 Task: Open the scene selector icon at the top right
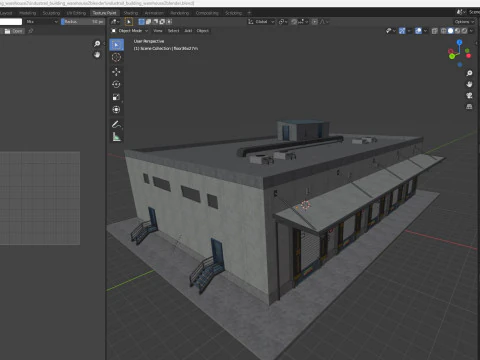pos(461,12)
